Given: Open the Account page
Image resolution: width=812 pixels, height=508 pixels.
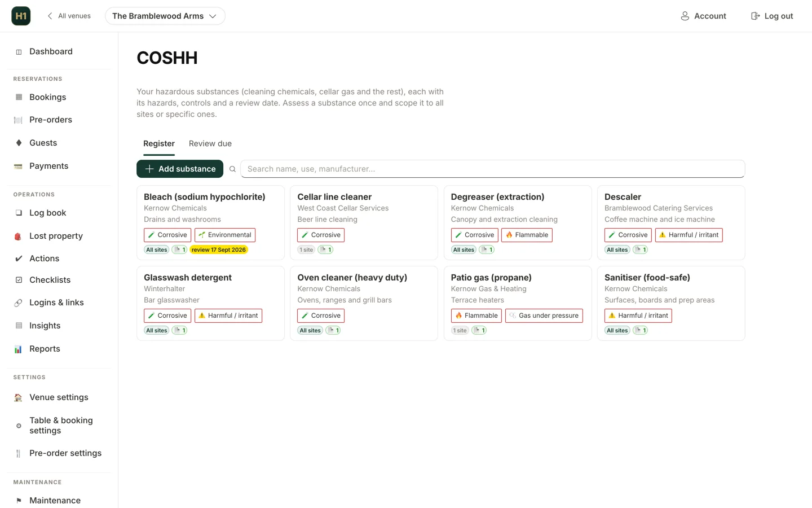Looking at the screenshot, I should click(x=703, y=16).
